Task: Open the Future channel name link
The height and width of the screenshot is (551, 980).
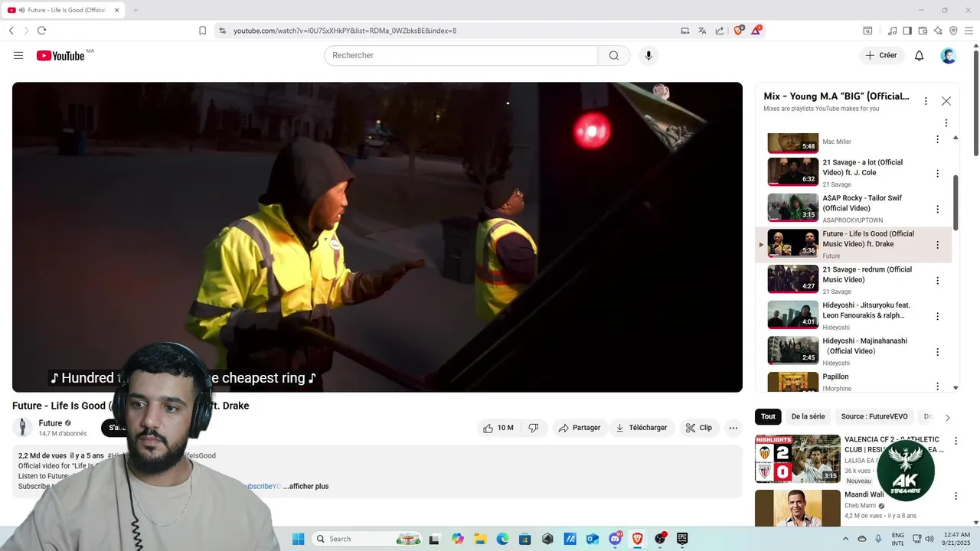Action: click(x=51, y=423)
